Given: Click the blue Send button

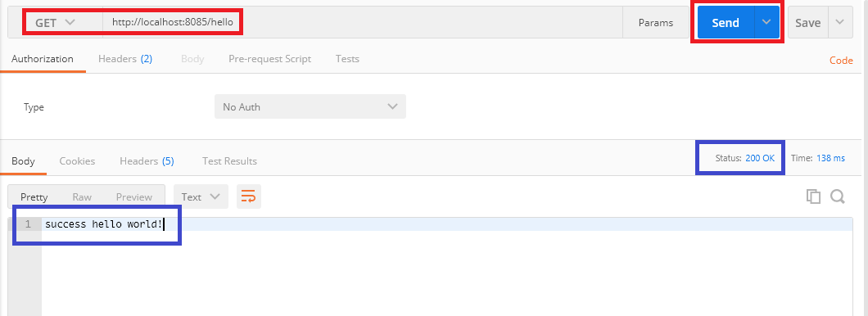Looking at the screenshot, I should (x=726, y=22).
